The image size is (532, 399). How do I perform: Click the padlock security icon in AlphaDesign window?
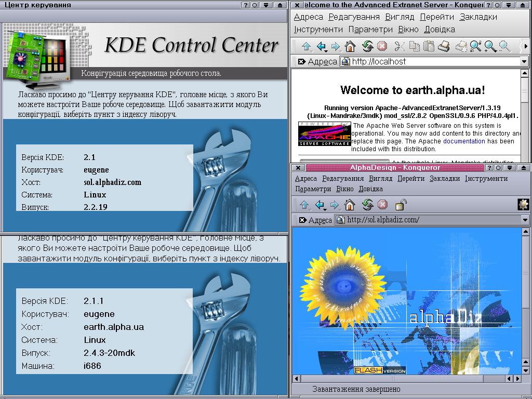tap(401, 205)
